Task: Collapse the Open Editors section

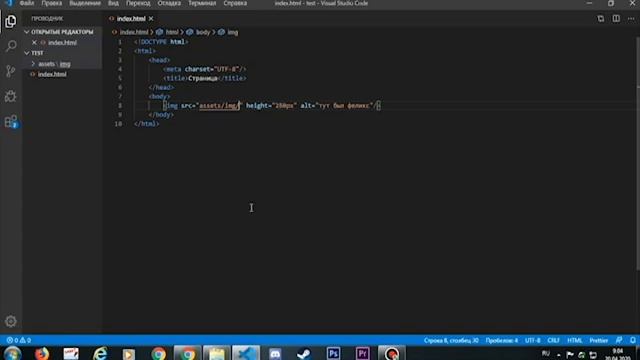Action: tap(62, 32)
